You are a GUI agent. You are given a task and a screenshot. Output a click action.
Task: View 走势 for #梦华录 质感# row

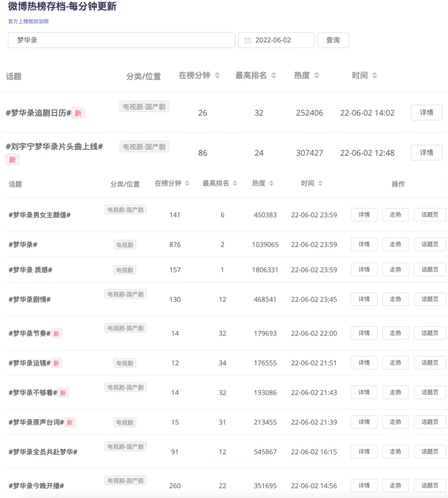pyautogui.click(x=395, y=270)
